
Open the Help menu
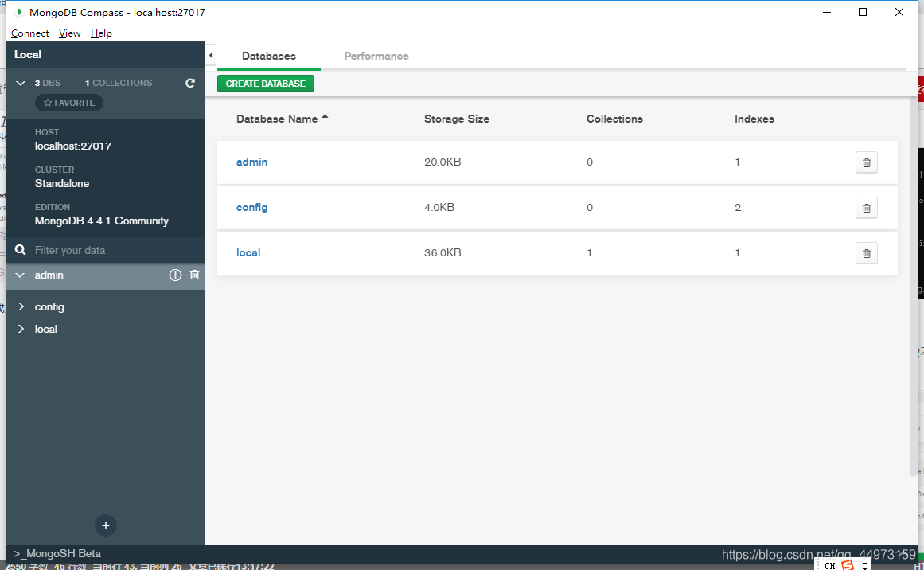pyautogui.click(x=101, y=33)
